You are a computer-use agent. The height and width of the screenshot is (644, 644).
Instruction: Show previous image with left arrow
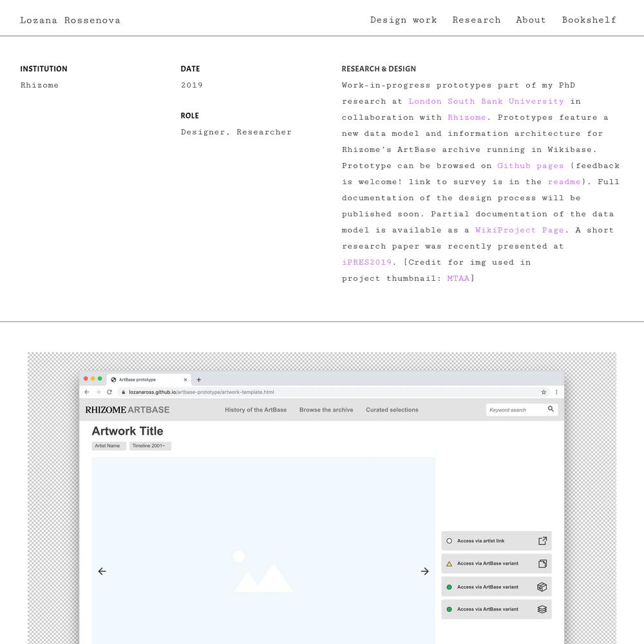click(x=102, y=571)
